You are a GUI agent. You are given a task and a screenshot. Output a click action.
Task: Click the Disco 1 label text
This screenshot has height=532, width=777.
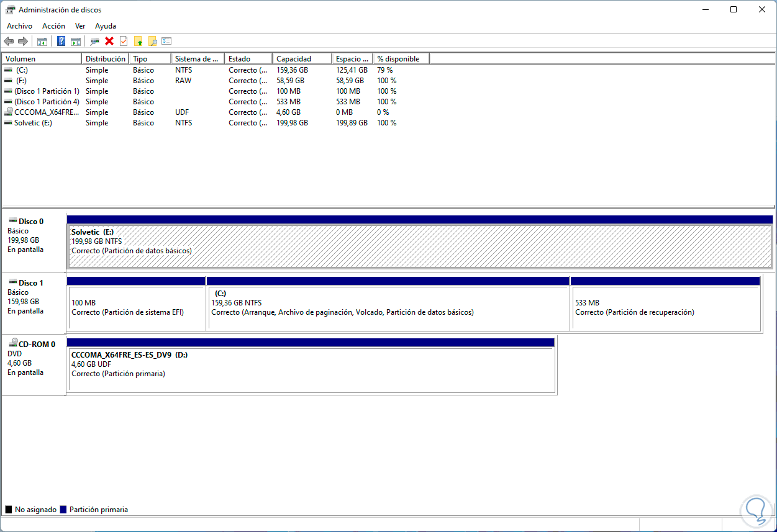[31, 282]
